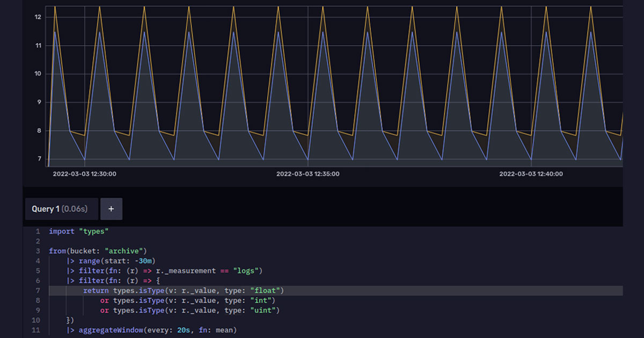
Task: Click the 2022-03-03 12:30:00 axis label
Action: (84, 174)
